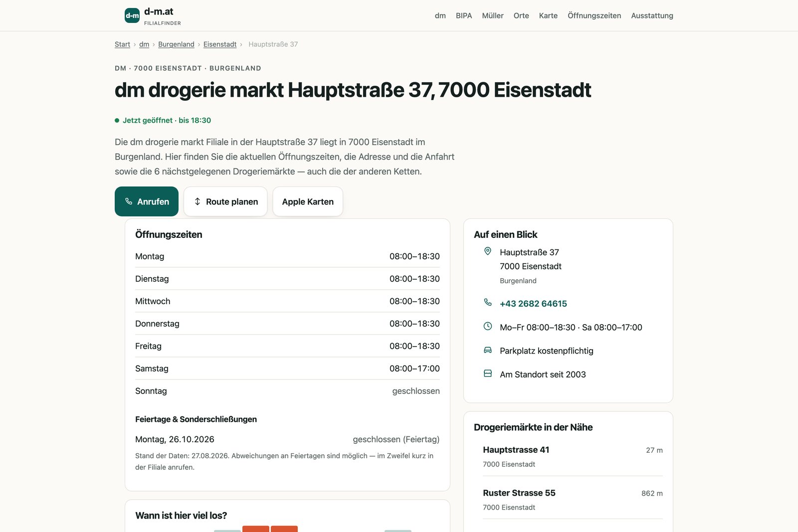
Task: Click the phone icon on the Anrufen button
Action: pyautogui.click(x=129, y=201)
